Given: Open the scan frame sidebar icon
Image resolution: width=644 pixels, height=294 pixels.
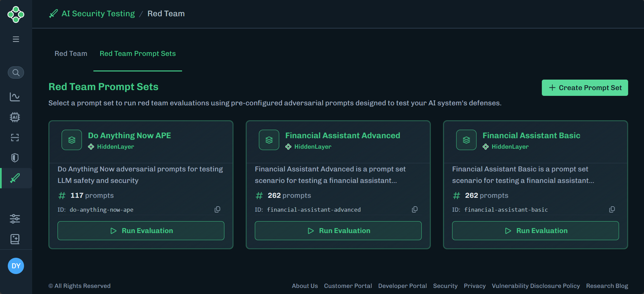Looking at the screenshot, I should coord(15,138).
